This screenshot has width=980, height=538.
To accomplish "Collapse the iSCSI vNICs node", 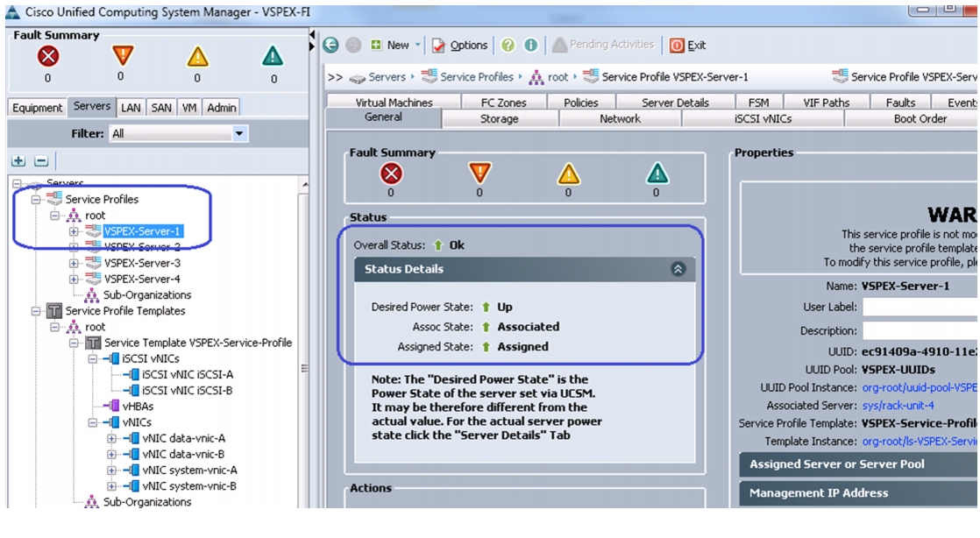I will pyautogui.click(x=93, y=358).
